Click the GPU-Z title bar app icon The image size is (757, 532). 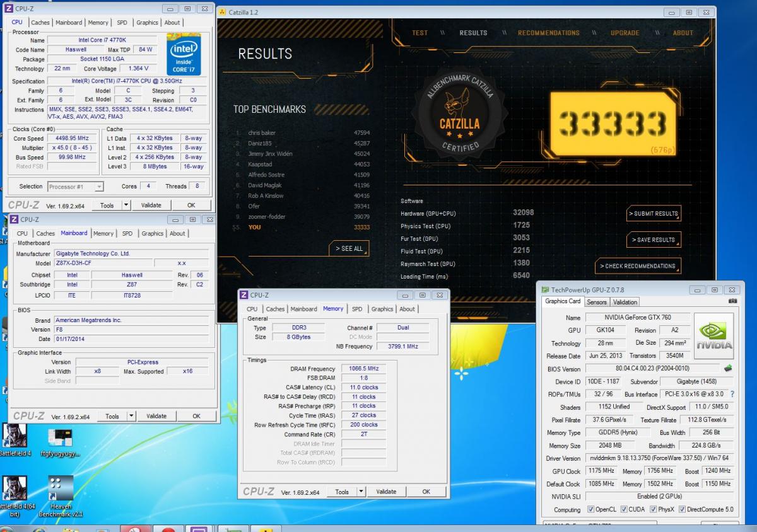click(x=545, y=289)
